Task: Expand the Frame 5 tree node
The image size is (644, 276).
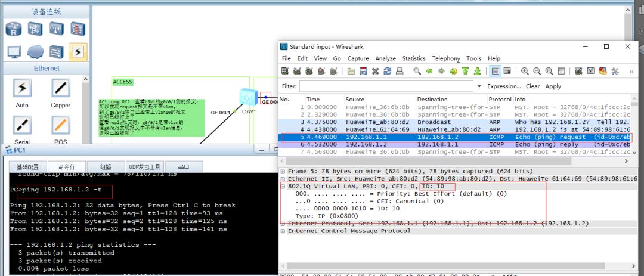Action: pyautogui.click(x=283, y=171)
